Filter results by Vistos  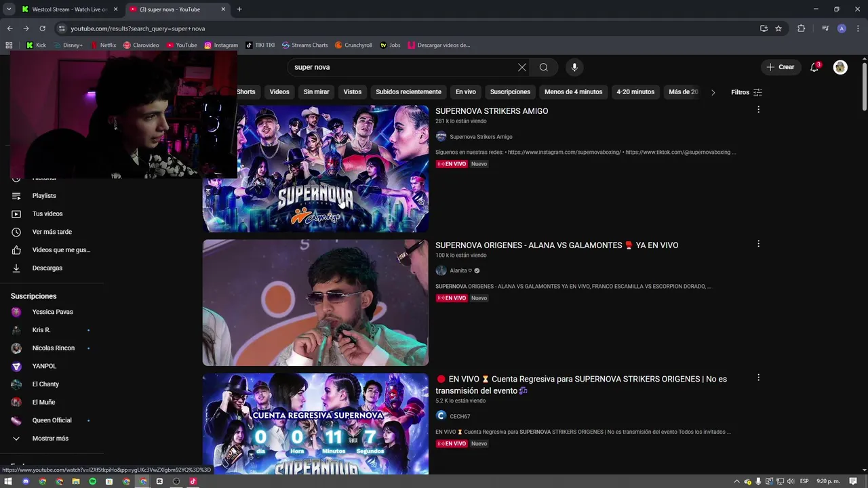(x=353, y=92)
